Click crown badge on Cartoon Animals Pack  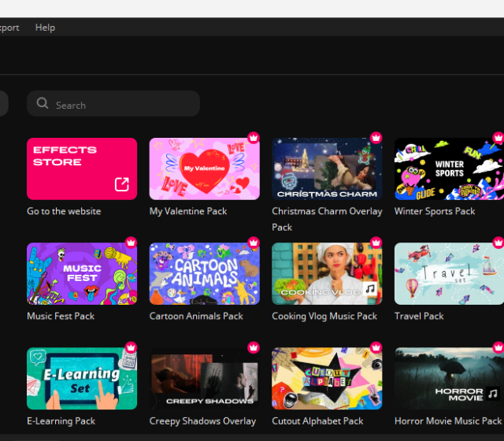pyautogui.click(x=254, y=243)
